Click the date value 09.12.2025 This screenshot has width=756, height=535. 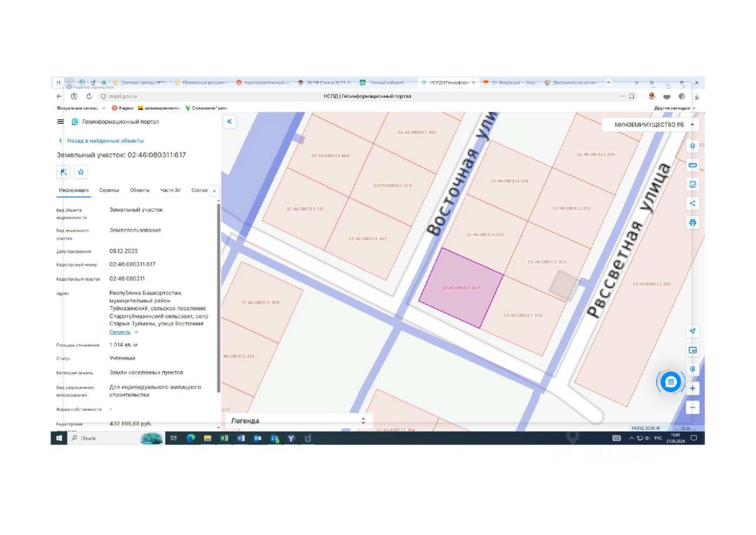point(123,251)
